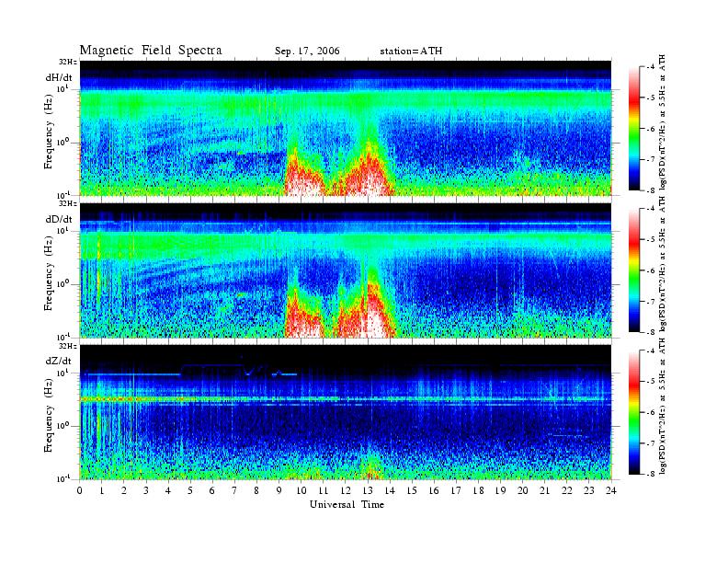Click the "Frequency (Hz)" label of dD/dt panel
The height and width of the screenshot is (563, 728).
49,273
